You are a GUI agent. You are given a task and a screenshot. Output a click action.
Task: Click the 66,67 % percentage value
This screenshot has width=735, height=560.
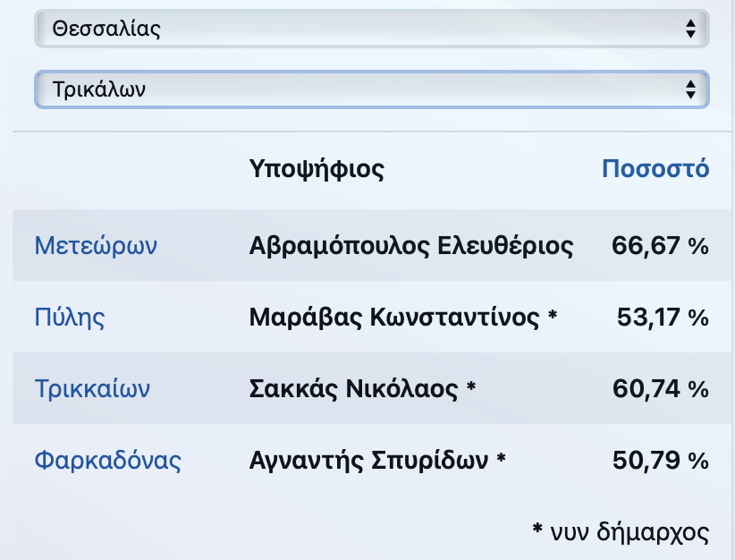pyautogui.click(x=660, y=246)
